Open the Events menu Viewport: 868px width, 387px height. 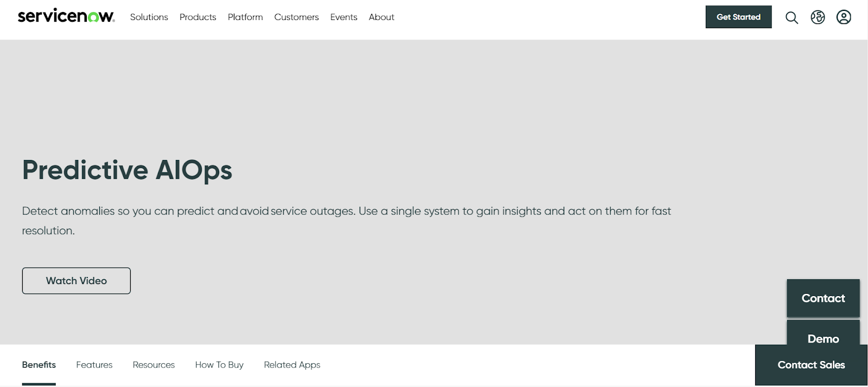(344, 17)
